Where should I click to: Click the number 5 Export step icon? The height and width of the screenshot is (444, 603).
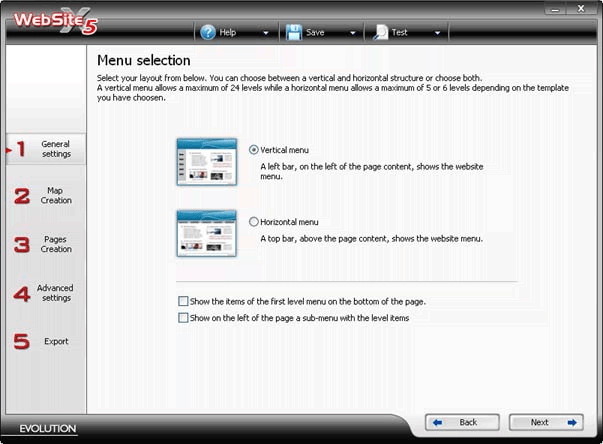[x=21, y=341]
